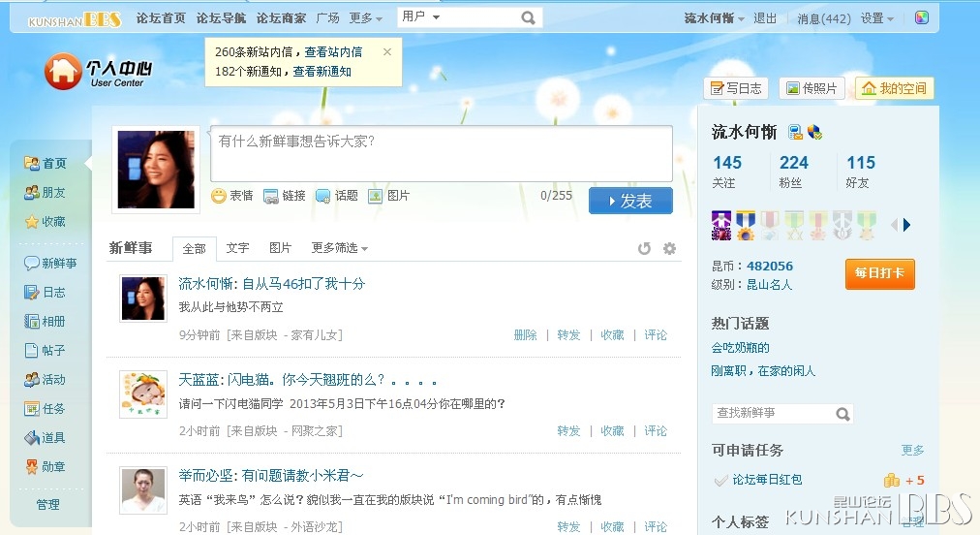Viewport: 980px width, 535px height.
Task: Switch to the 文字 feed tab
Action: 237,248
